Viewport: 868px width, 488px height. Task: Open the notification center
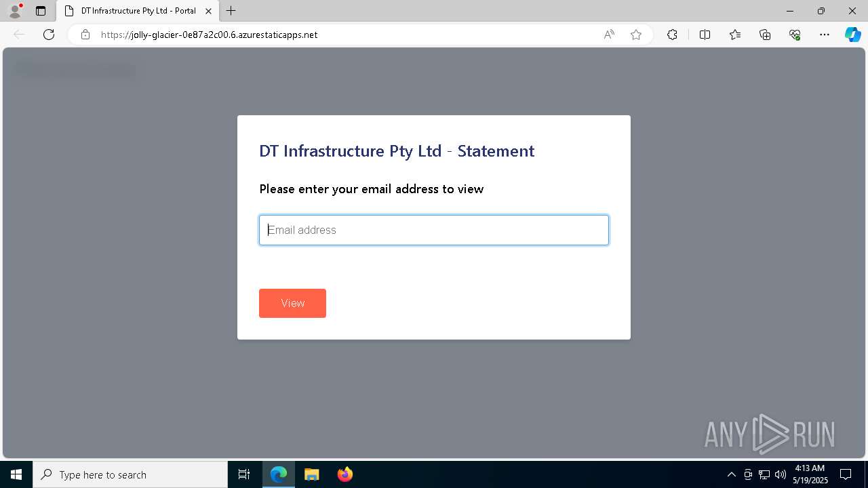[x=846, y=474]
